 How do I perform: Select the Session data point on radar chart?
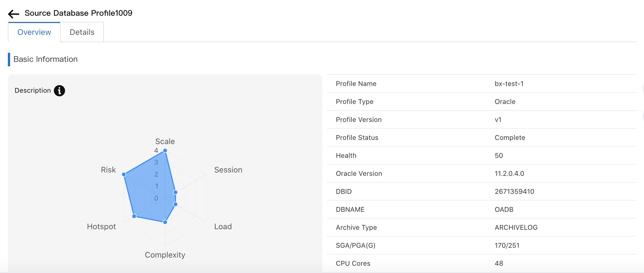175,192
